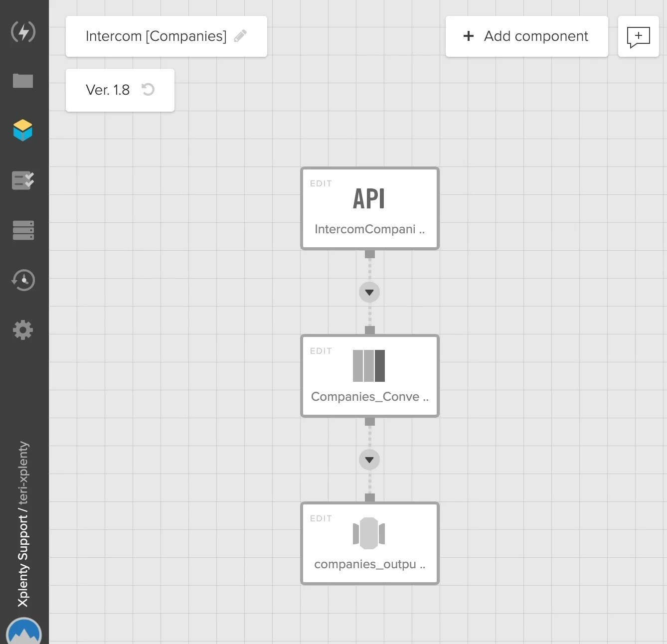Screen dimensions: 667x644
Task: Click the Add component button
Action: (526, 36)
